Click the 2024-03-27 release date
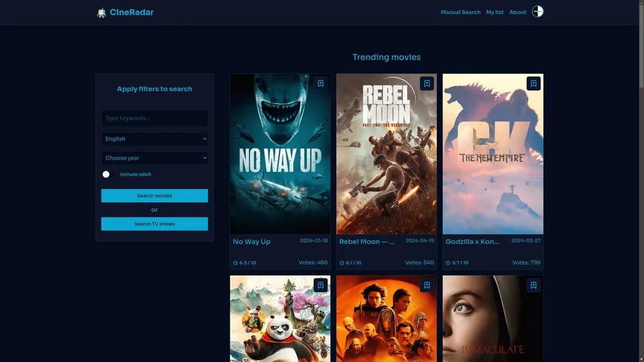This screenshot has width=644, height=362. pyautogui.click(x=526, y=241)
